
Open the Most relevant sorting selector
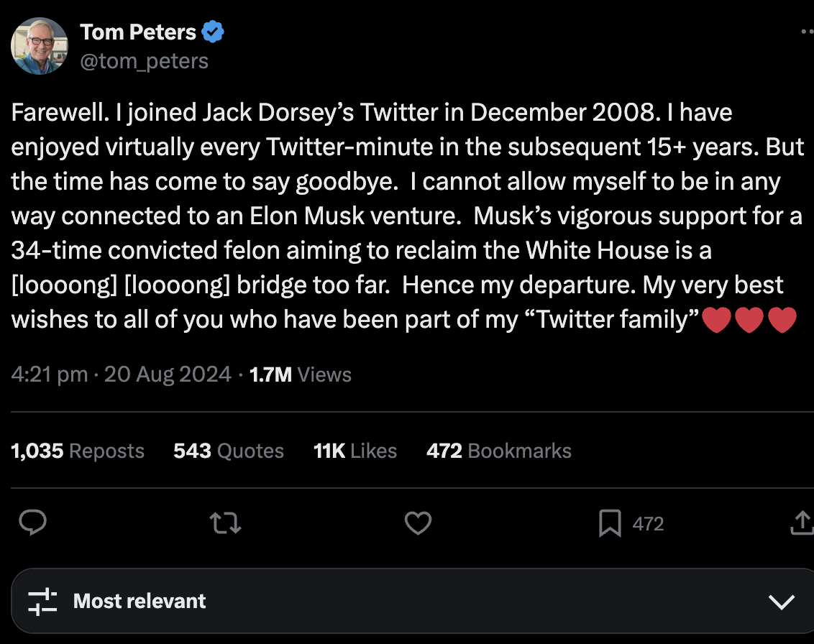pyautogui.click(x=140, y=602)
